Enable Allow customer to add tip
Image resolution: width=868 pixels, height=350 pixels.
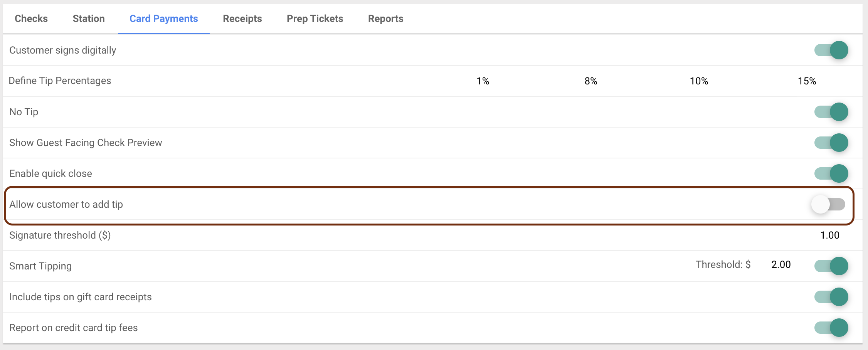(828, 204)
